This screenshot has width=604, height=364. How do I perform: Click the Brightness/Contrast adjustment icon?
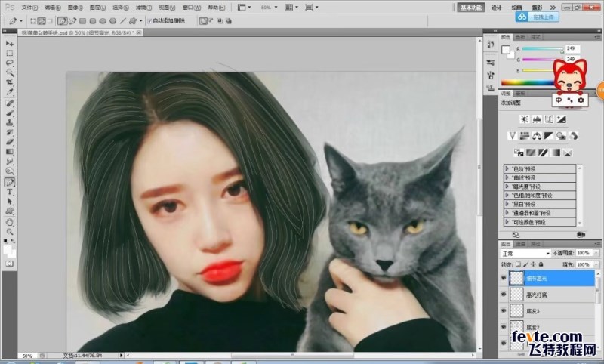pyautogui.click(x=523, y=119)
